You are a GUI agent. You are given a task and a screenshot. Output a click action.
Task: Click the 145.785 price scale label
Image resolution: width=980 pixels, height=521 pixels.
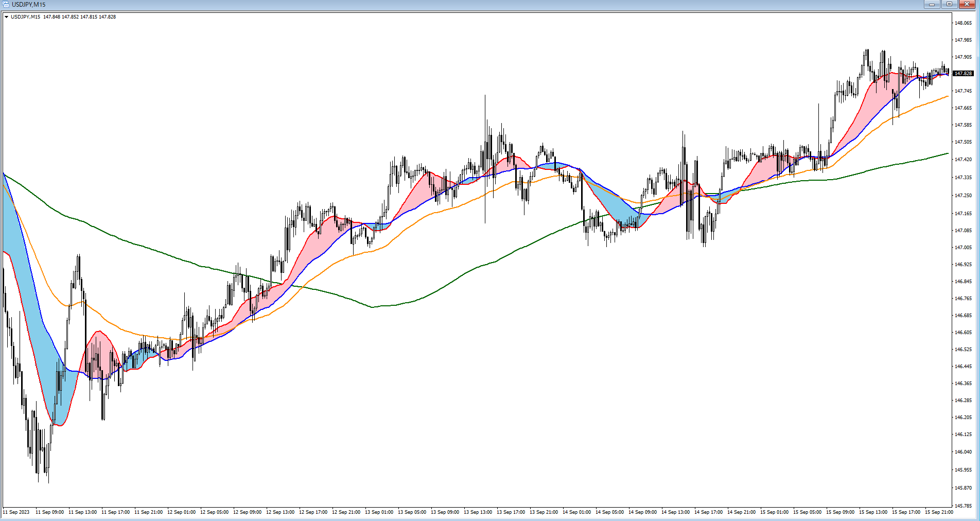tap(963, 506)
